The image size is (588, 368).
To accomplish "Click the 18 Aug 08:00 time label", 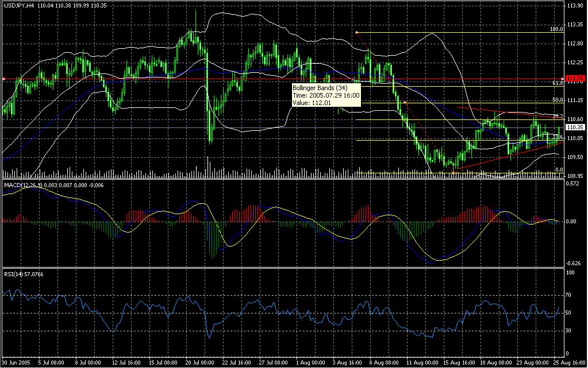I will coord(496,363).
